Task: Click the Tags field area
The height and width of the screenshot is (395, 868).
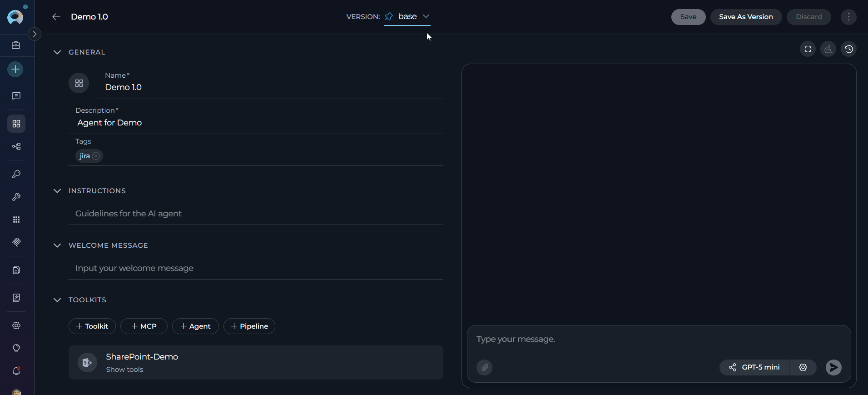Action: pyautogui.click(x=256, y=151)
